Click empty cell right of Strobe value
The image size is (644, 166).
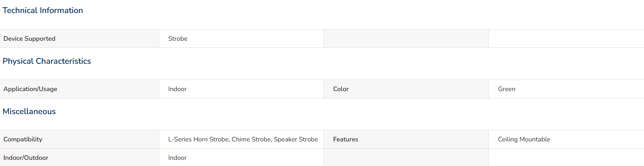click(x=406, y=38)
